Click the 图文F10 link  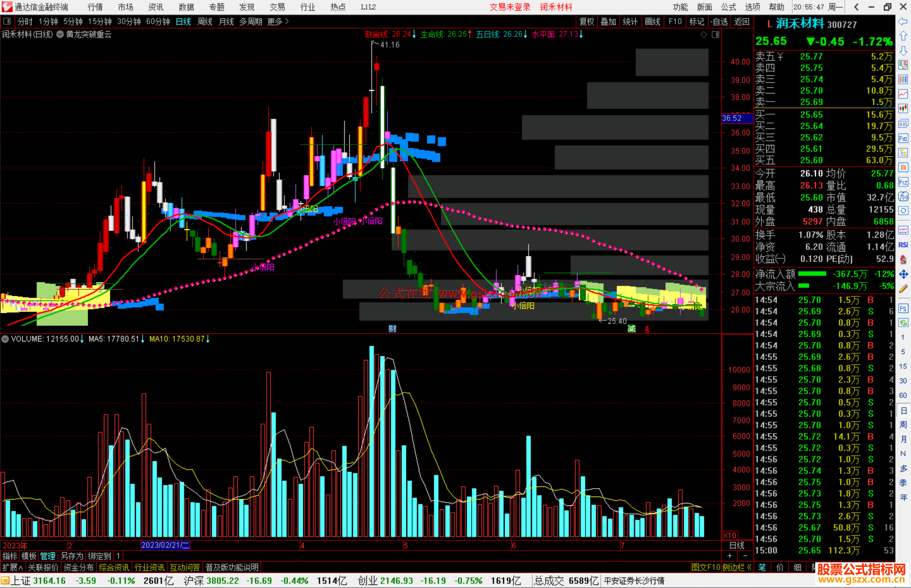click(706, 567)
